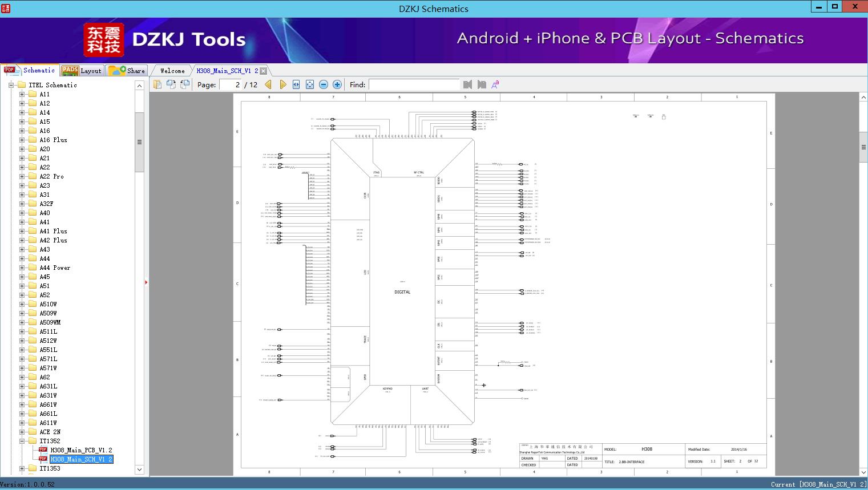Click the page number input field
Screen dimensions: 868x490
click(x=231, y=84)
